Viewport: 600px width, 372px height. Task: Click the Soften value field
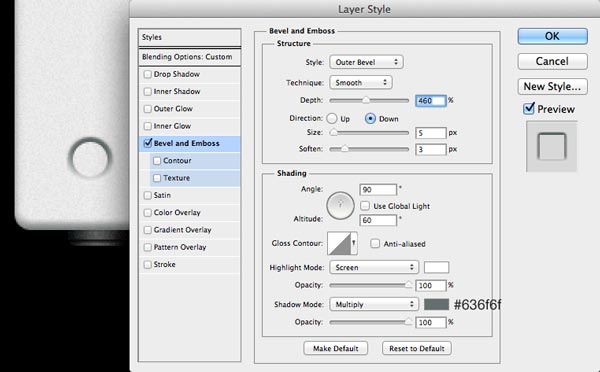pyautogui.click(x=431, y=149)
